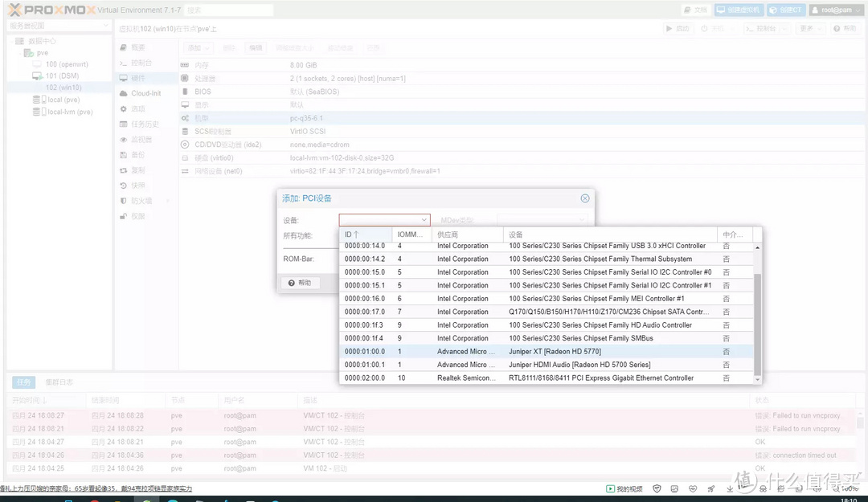The image size is (868, 502).
Task: Click the heart icon in browser status bar
Action: pyautogui.click(x=693, y=488)
